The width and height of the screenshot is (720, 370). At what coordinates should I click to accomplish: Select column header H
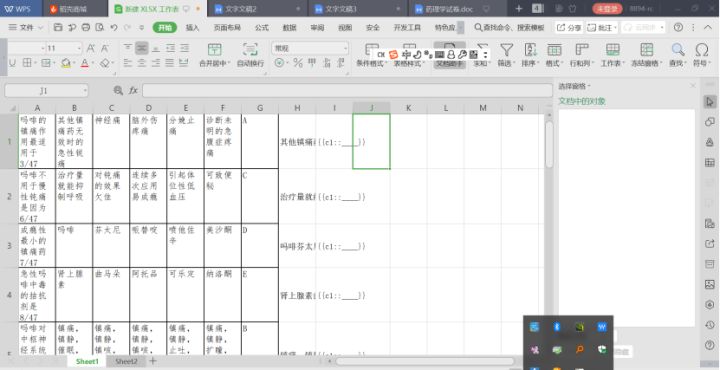(x=297, y=108)
